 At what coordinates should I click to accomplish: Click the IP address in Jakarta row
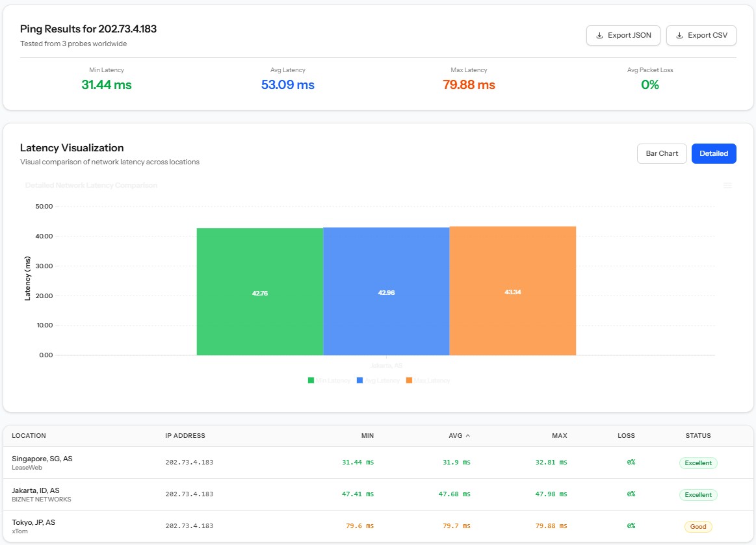[x=189, y=494]
